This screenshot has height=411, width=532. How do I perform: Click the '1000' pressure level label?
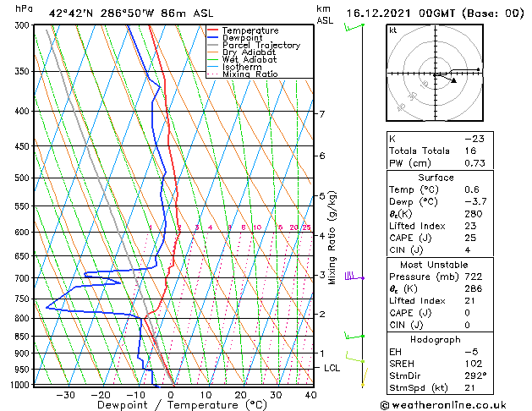coord(20,385)
